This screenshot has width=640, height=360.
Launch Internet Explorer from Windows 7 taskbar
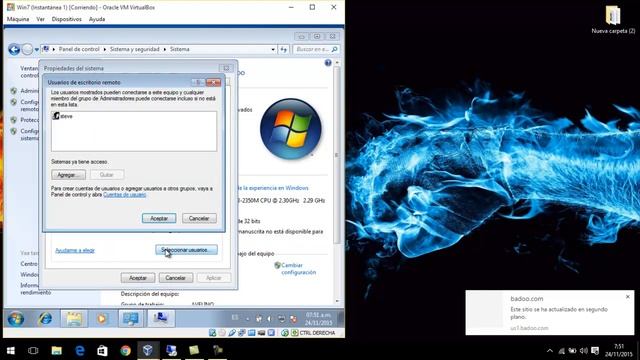coord(45,319)
